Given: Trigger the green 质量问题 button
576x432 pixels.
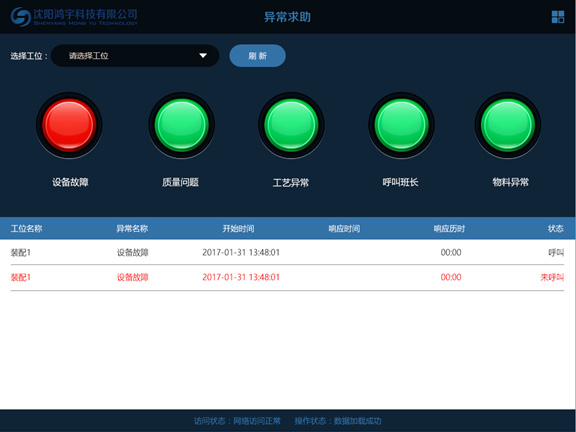Looking at the screenshot, I should point(181,125).
